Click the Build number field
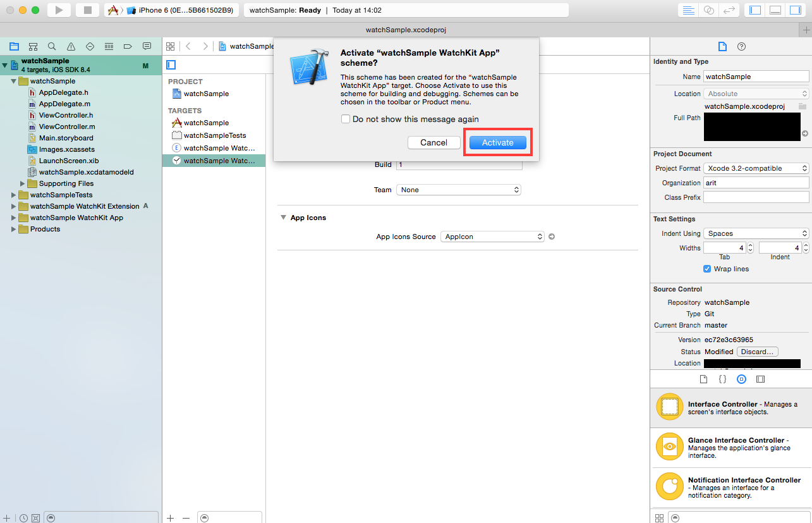This screenshot has height=523, width=812. 459,164
